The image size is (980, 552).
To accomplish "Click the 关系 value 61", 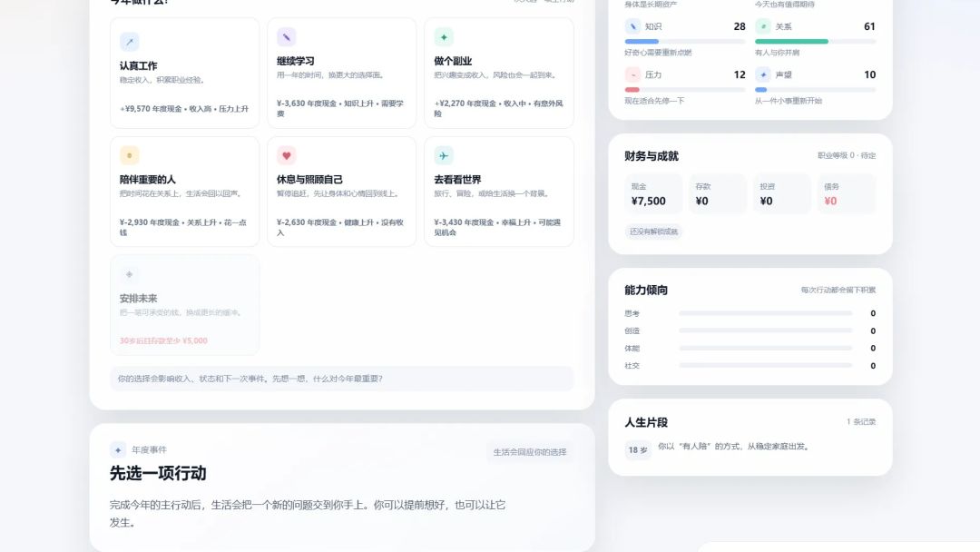I will pos(869,26).
